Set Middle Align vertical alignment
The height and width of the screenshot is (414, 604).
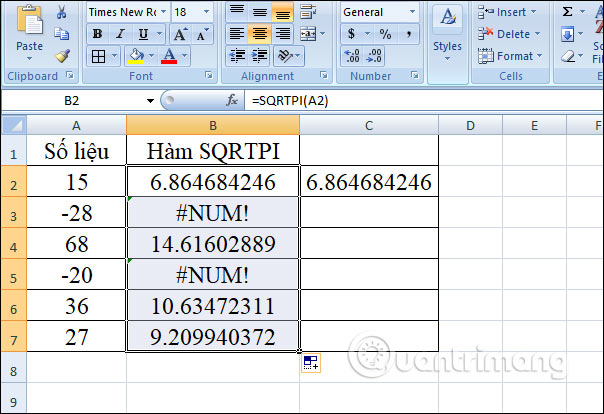(x=260, y=12)
